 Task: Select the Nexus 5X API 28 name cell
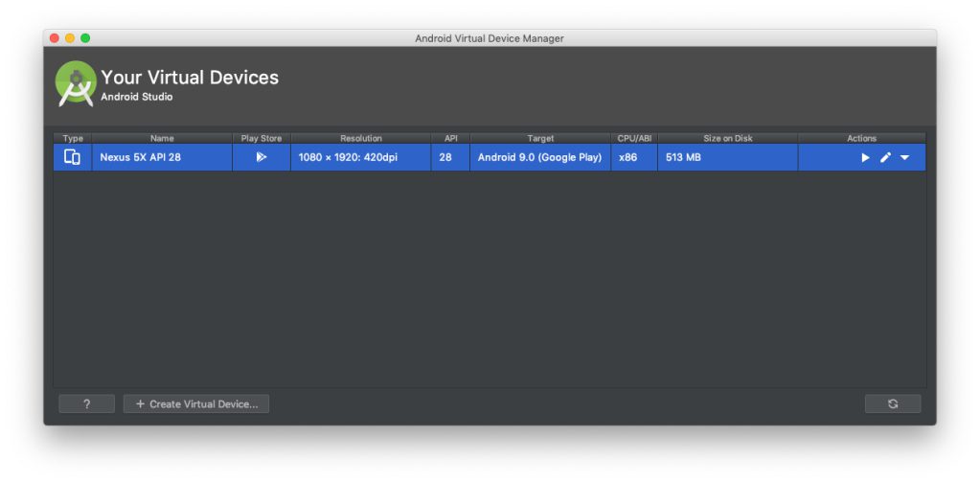pos(162,157)
